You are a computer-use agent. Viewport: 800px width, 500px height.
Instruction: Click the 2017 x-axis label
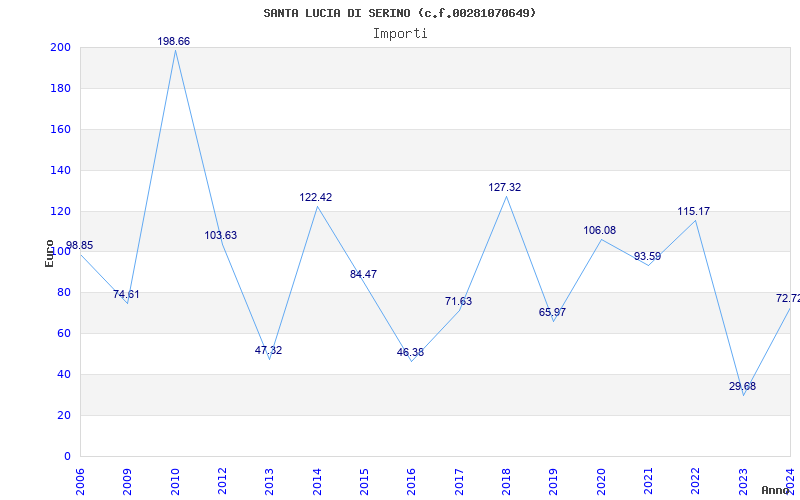pyautogui.click(x=459, y=482)
